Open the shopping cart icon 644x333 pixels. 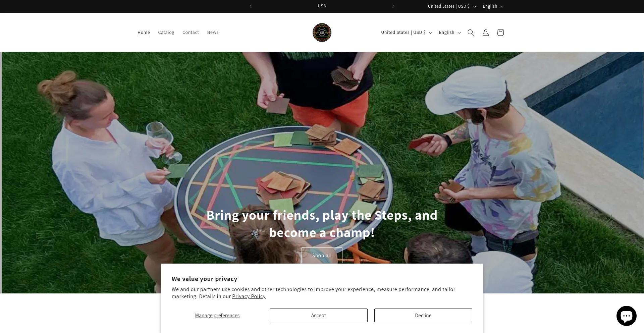pyautogui.click(x=500, y=33)
